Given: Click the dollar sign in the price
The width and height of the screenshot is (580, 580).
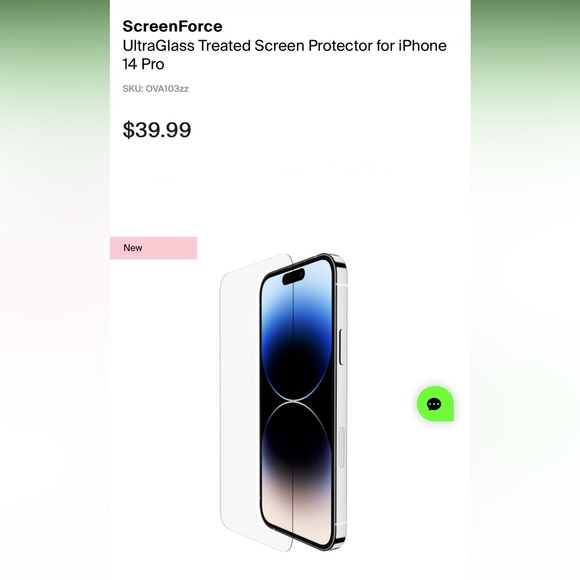Looking at the screenshot, I should point(128,130).
